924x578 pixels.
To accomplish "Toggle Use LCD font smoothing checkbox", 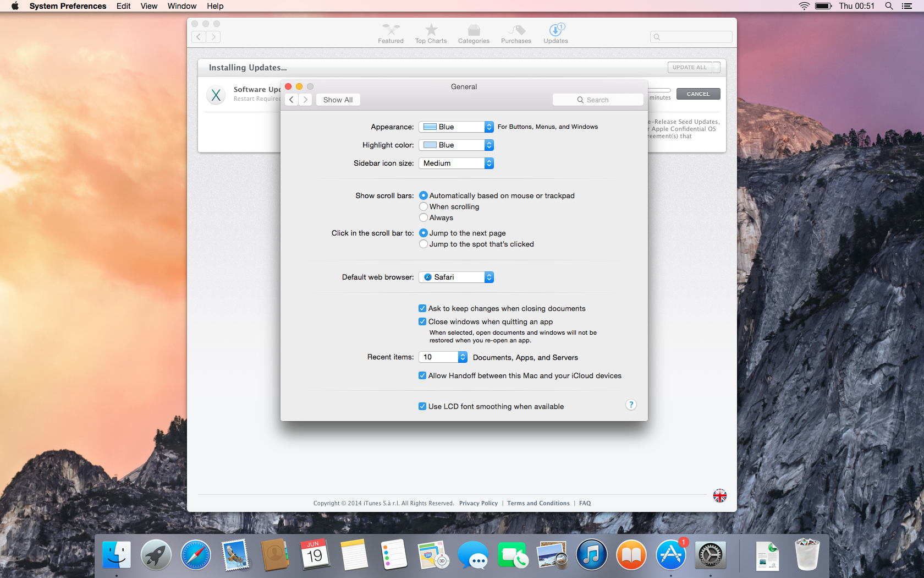I will coord(422,406).
